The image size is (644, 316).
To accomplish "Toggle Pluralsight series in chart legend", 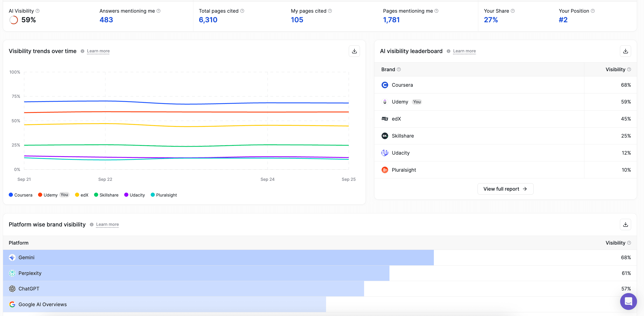I will click(164, 195).
